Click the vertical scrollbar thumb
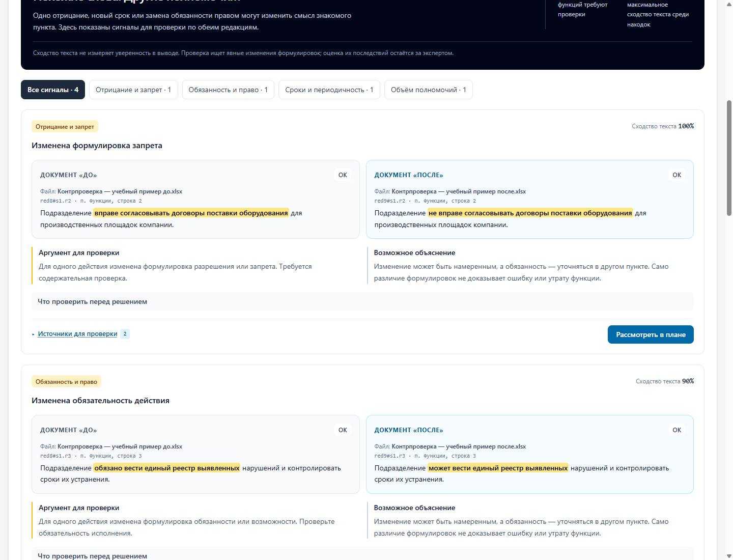 tap(729, 158)
